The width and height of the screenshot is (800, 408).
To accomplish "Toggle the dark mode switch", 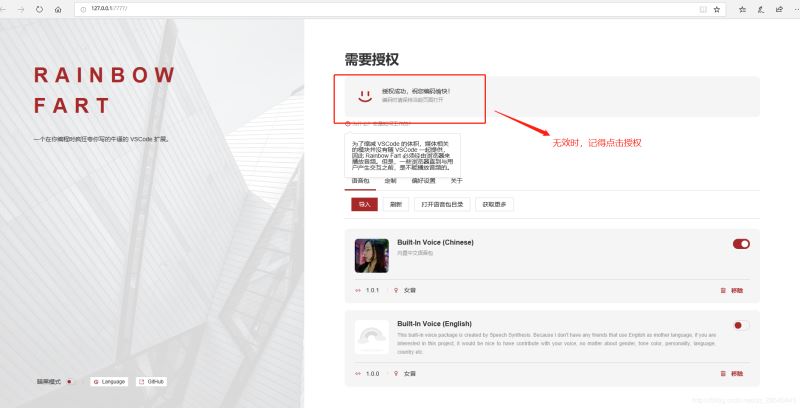I will pyautogui.click(x=70, y=381).
